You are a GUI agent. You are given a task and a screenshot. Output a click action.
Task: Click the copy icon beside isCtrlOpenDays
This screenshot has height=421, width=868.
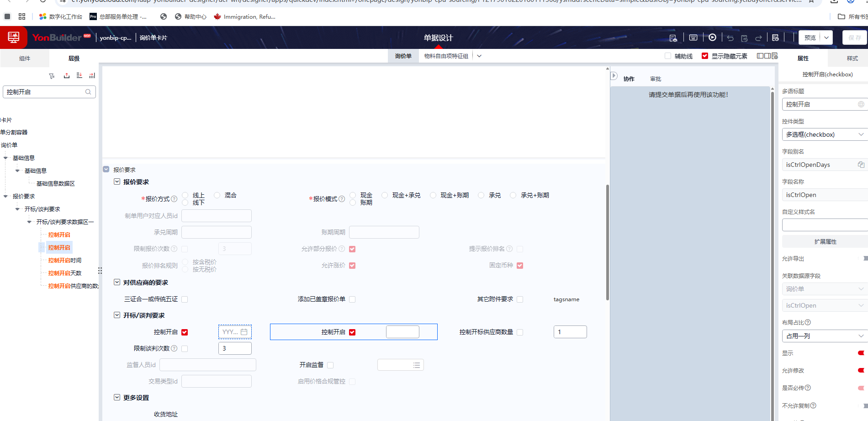click(x=861, y=165)
